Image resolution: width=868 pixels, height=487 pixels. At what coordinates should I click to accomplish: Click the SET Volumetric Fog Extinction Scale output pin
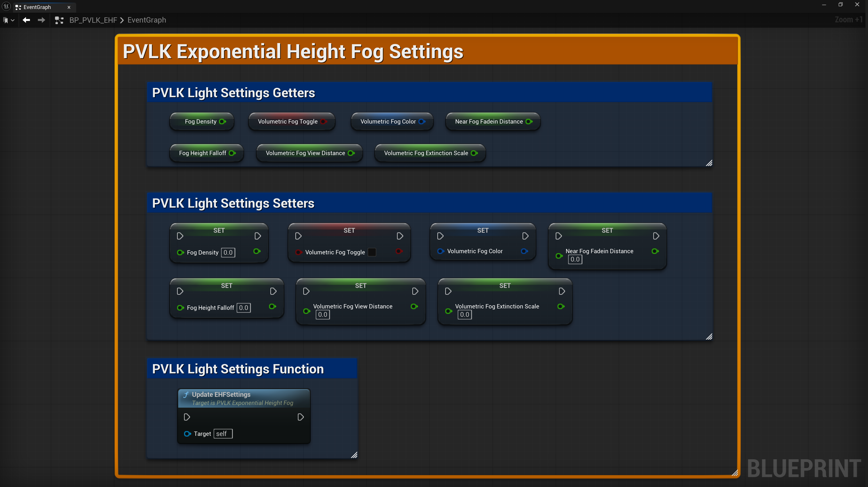click(x=561, y=307)
